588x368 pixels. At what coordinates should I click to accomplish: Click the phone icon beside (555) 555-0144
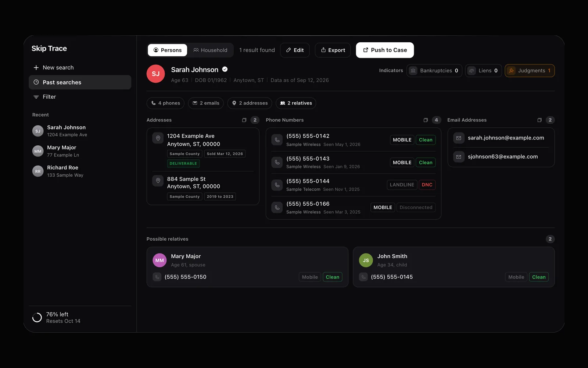277,185
